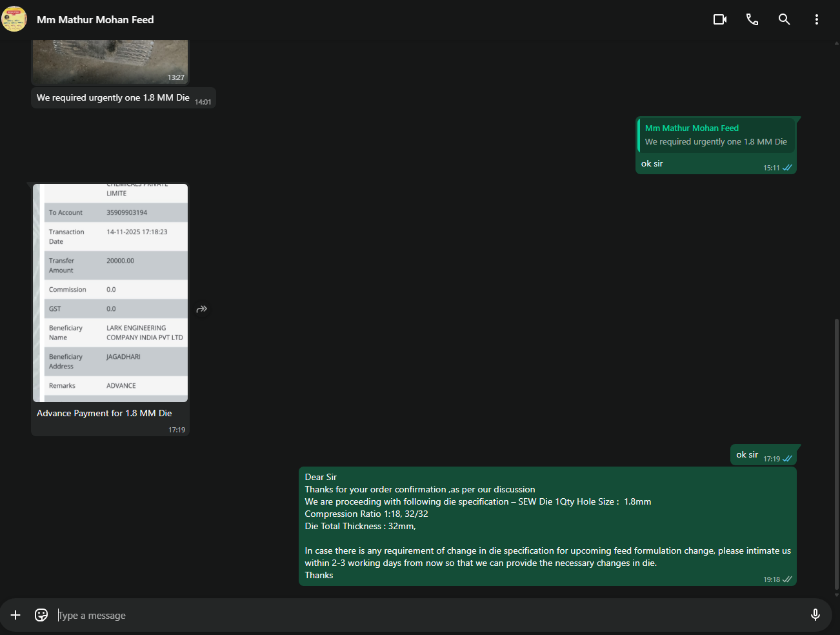
Task: Click scroll up arrow of chat scrollbar
Action: click(837, 44)
